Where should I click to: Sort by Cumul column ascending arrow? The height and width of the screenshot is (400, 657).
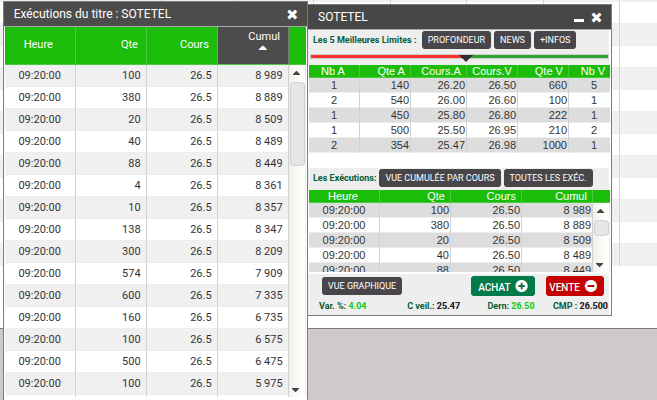[263, 48]
